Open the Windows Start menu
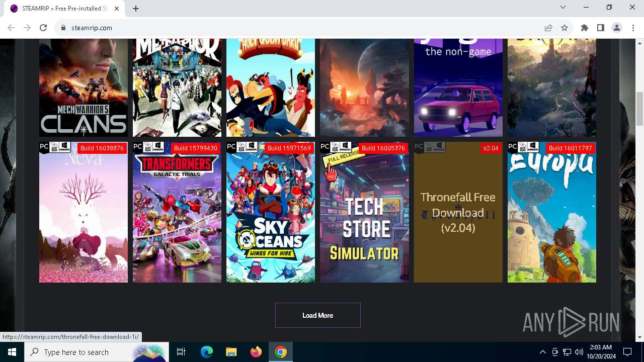The image size is (644, 362). [12, 352]
